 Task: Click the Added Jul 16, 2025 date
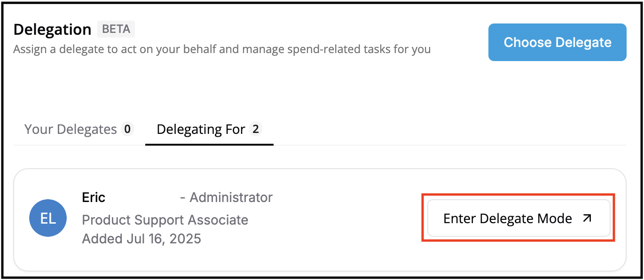(141, 239)
